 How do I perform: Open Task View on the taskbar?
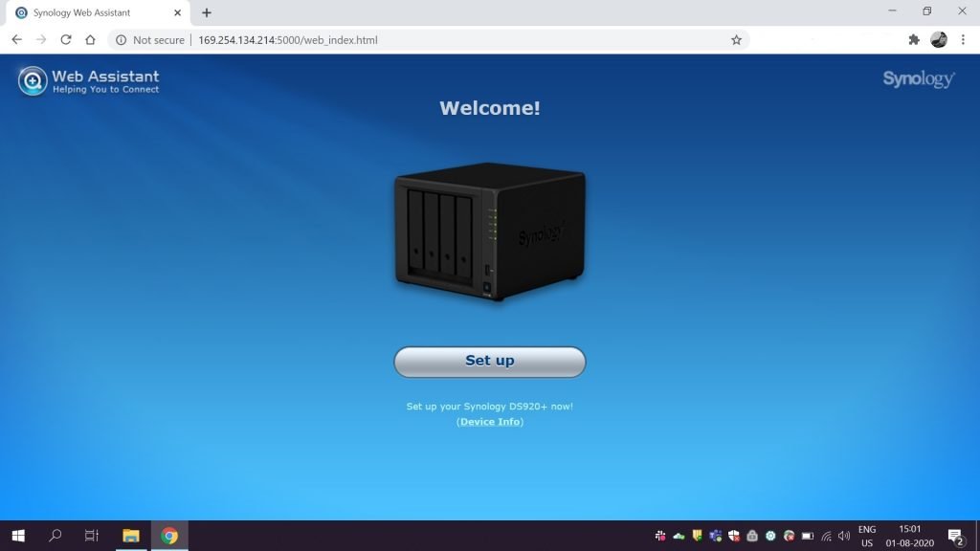[x=91, y=536]
